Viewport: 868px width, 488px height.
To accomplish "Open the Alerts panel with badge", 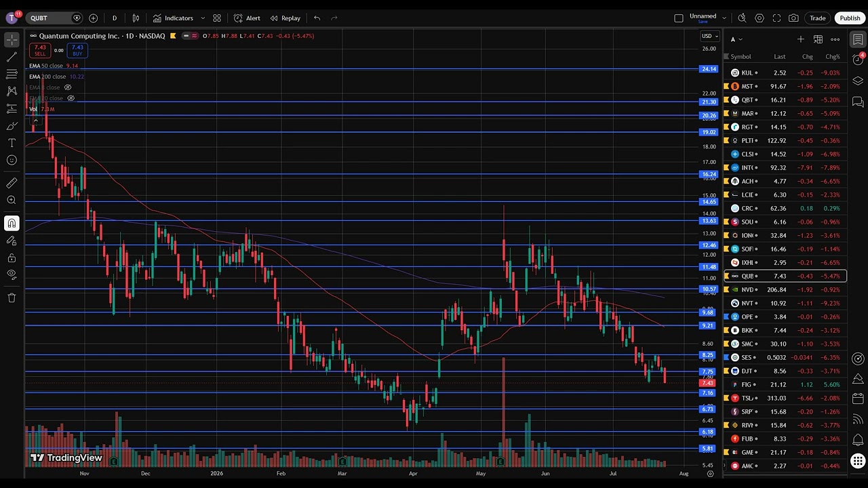I will pyautogui.click(x=858, y=60).
